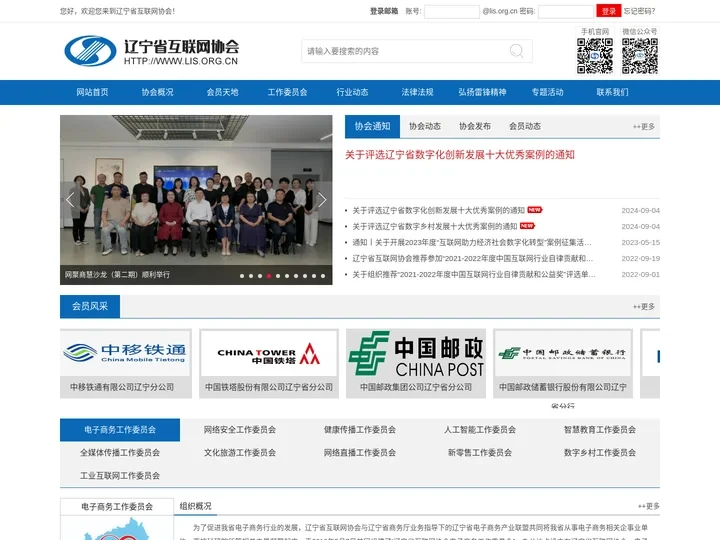Image resolution: width=720 pixels, height=540 pixels.
Task: Click caption 中国铁塔股份有限公司辽宁省分公司
Action: (x=269, y=387)
